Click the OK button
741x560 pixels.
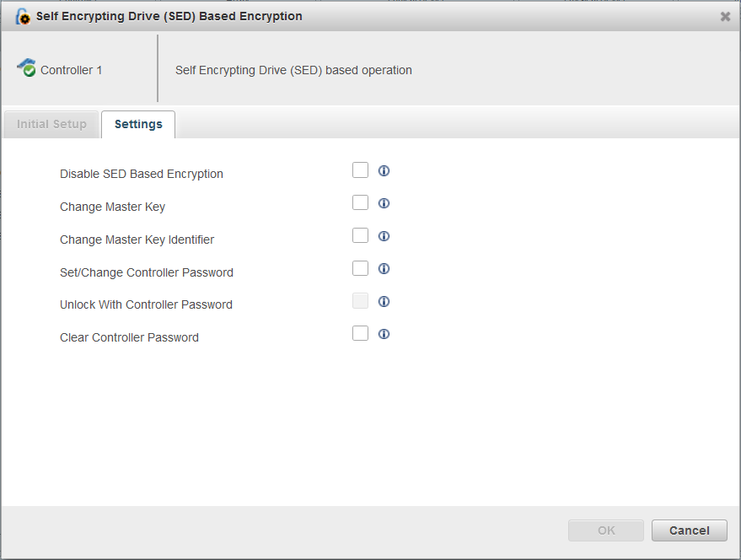[x=605, y=530]
